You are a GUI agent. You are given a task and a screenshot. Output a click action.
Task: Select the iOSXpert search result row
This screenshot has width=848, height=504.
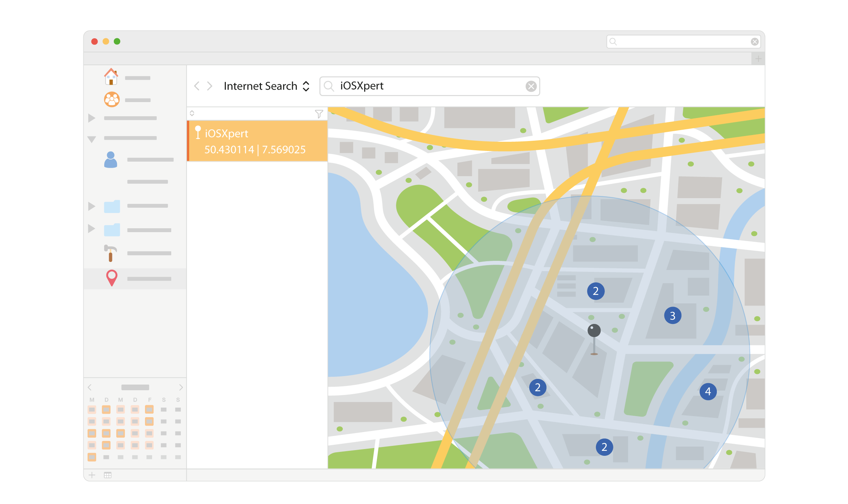click(x=257, y=141)
